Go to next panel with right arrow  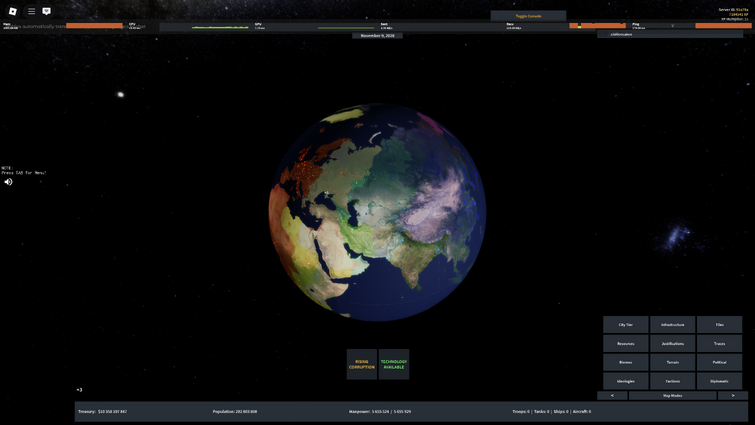point(733,396)
